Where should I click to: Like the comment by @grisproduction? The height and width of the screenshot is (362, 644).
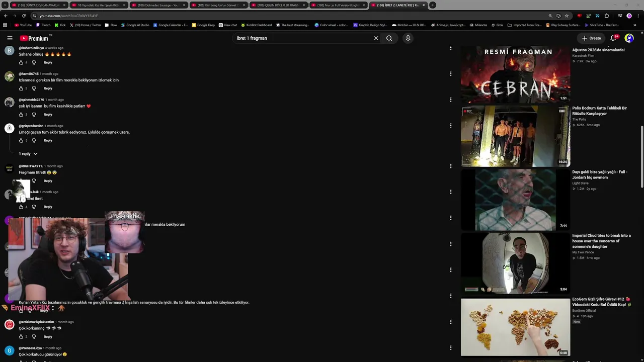coord(21,140)
